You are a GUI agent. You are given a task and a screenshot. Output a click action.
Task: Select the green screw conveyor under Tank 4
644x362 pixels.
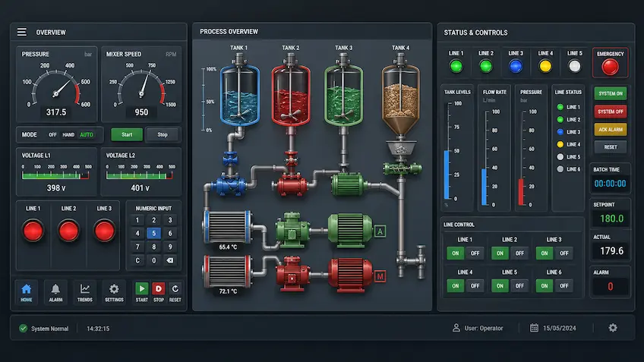(402, 168)
